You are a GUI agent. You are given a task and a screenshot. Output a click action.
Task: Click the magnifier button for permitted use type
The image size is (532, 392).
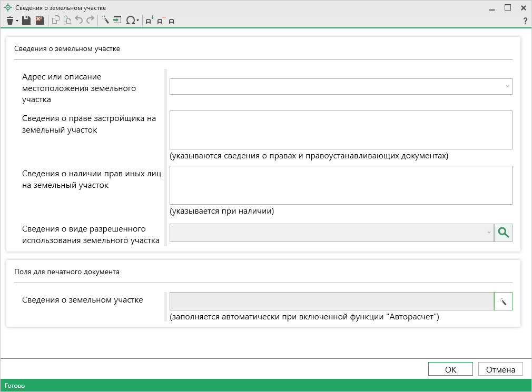[503, 233]
